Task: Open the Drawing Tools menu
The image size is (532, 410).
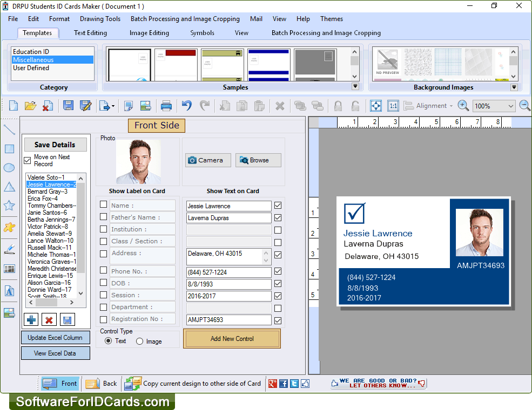Action: 100,19
